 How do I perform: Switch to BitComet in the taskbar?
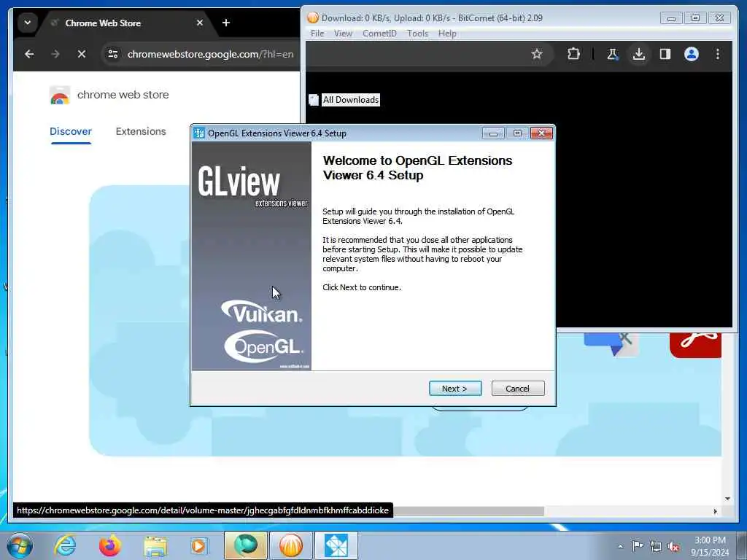click(x=290, y=545)
